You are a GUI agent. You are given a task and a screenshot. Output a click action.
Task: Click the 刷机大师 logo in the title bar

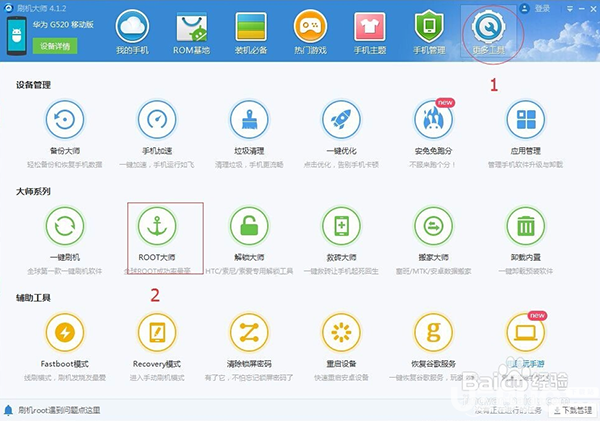8,8
